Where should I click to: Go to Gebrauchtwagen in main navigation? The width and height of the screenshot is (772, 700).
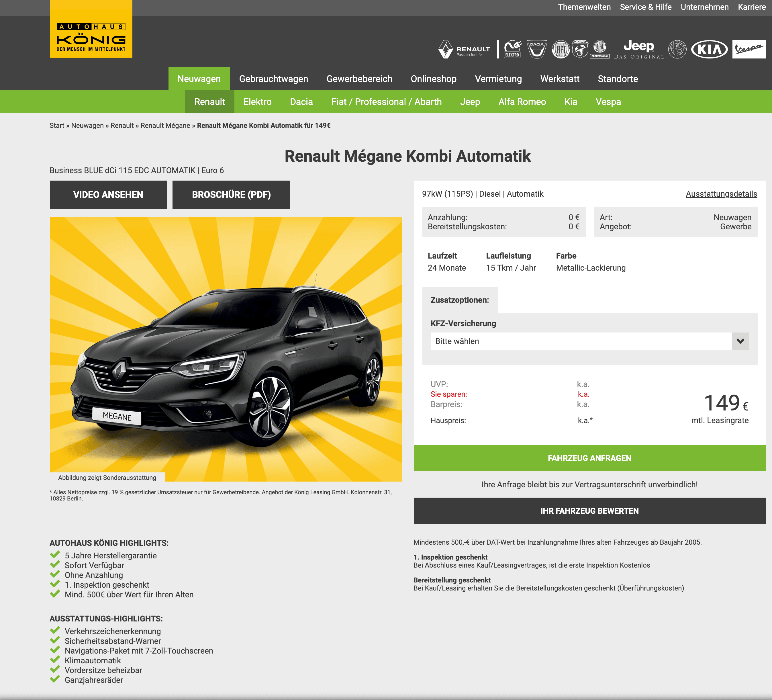click(273, 79)
